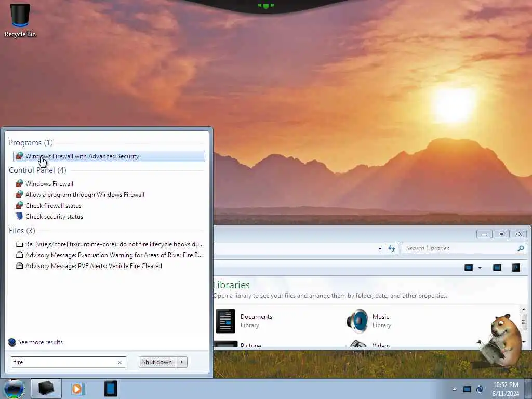Screen dimensions: 532x399
Task: Open address bar history dropdown in Libraries window
Action: [x=380, y=249]
